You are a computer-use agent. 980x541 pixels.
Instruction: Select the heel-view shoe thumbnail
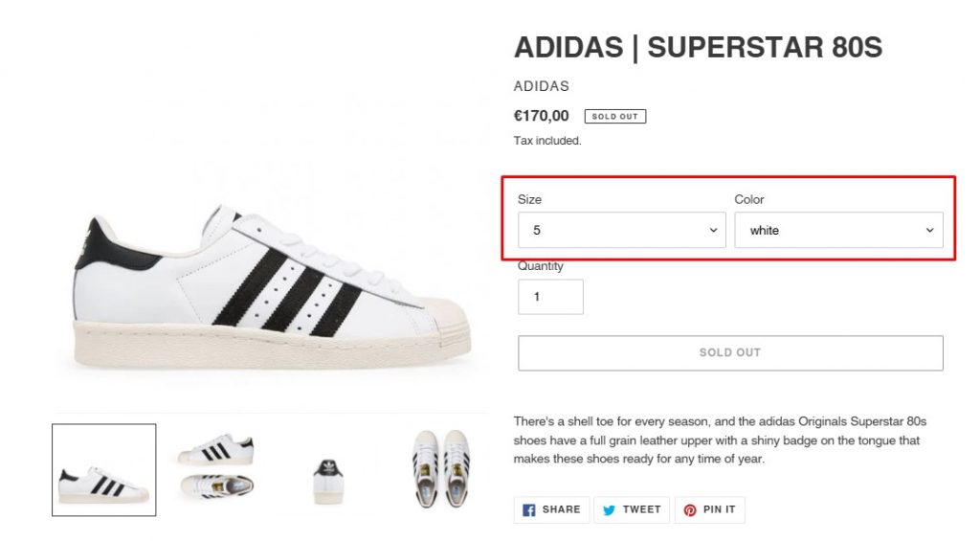[x=328, y=477]
